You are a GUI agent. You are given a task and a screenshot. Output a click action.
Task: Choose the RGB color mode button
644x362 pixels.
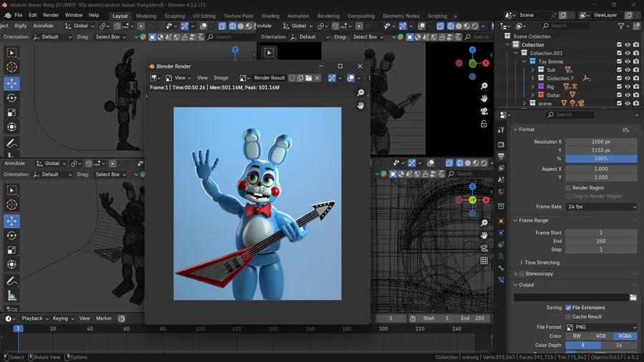(x=601, y=336)
